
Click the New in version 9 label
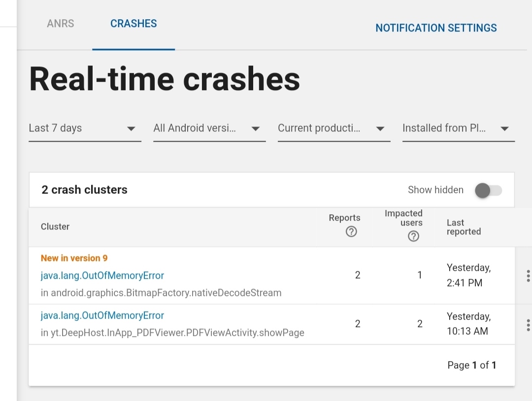click(74, 258)
